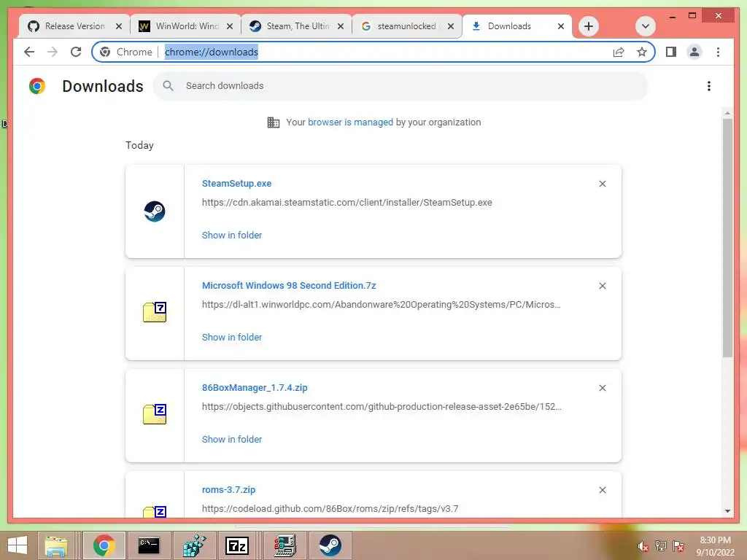Viewport: 747px width, 560px height.
Task: Close the Release Version tab
Action: (119, 26)
